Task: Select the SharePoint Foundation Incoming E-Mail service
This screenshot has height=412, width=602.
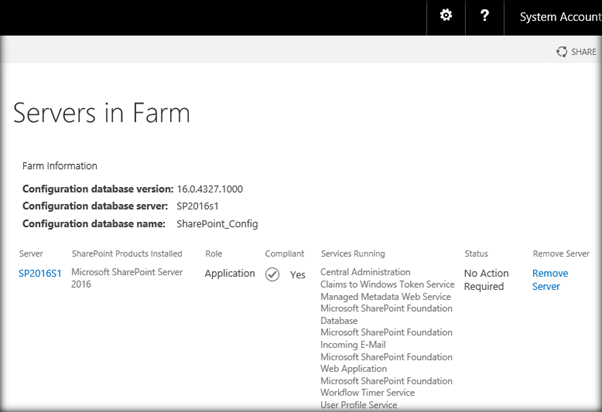Action: click(386, 338)
